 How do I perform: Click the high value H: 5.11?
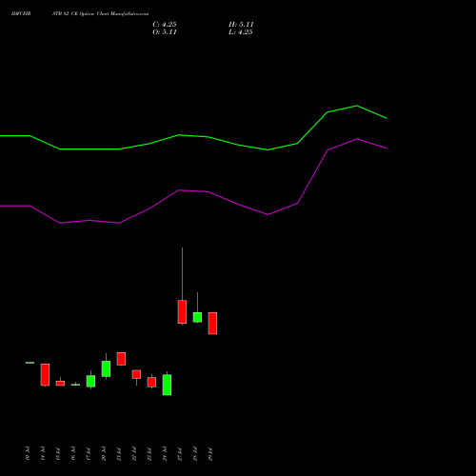point(241,25)
